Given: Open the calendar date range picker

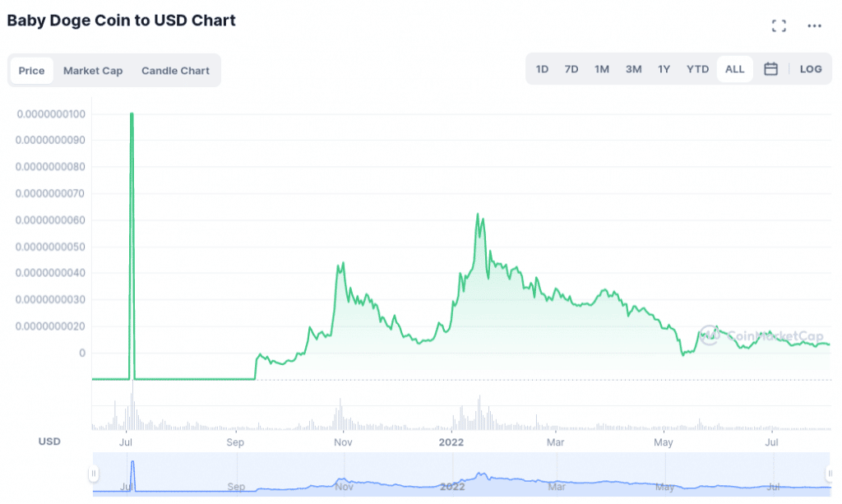Looking at the screenshot, I should point(770,69).
